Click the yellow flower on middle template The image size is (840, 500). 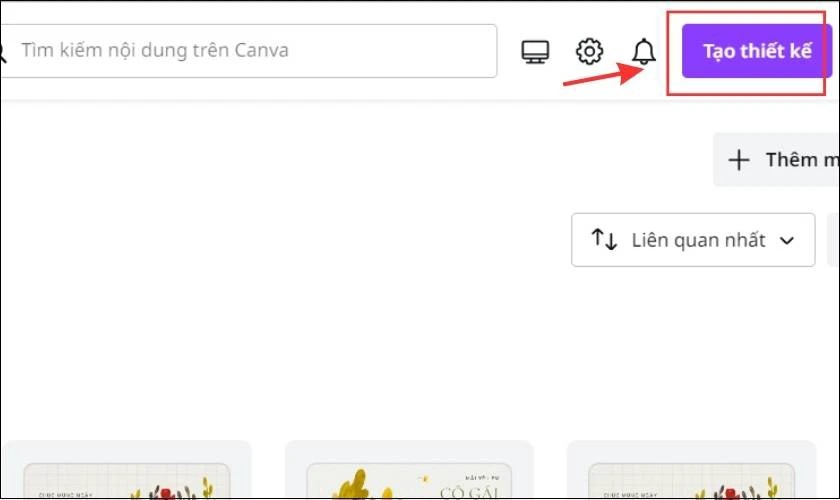tap(352, 487)
